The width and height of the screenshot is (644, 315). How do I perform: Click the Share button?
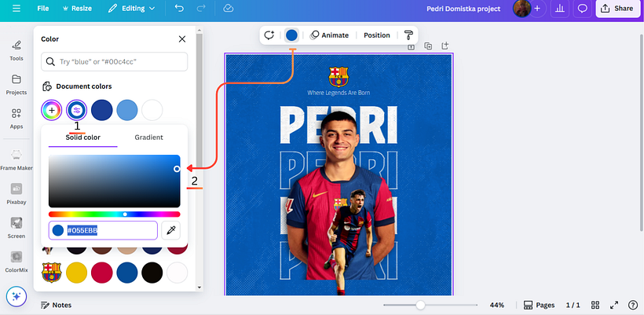click(617, 9)
